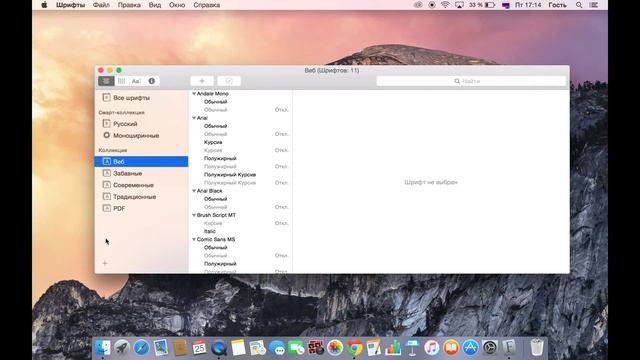Open Finder from the Dock
The width and height of the screenshot is (640, 360).
tap(102, 348)
